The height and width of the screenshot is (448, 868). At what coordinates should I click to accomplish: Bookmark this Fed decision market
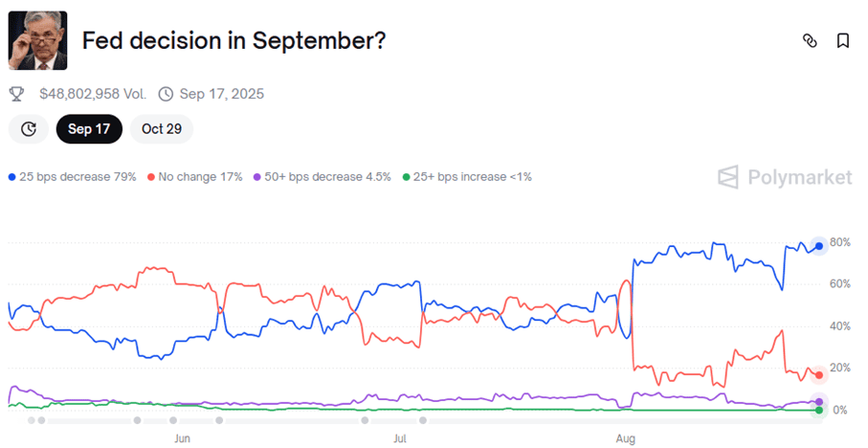[842, 40]
